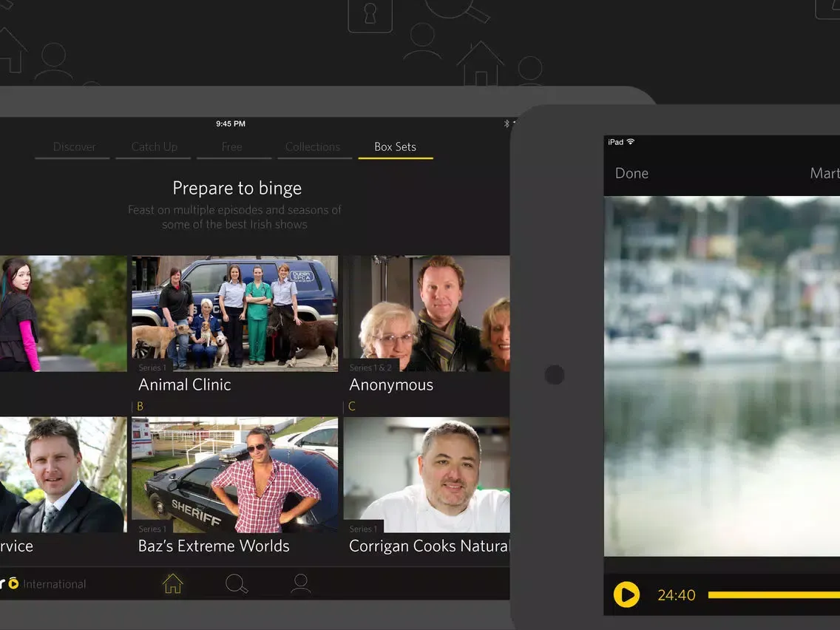840x630 pixels.
Task: Click Series 1 badge on Animal Clinic
Action: click(152, 367)
